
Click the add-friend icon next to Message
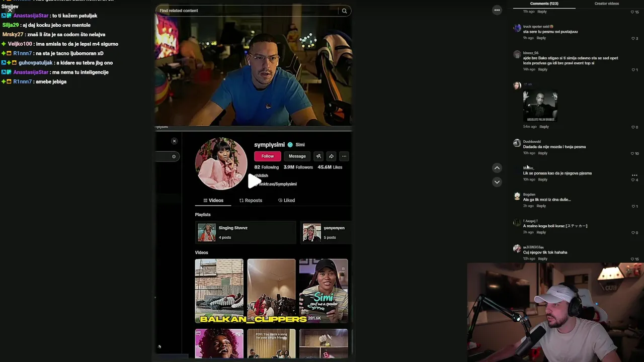coord(318,156)
